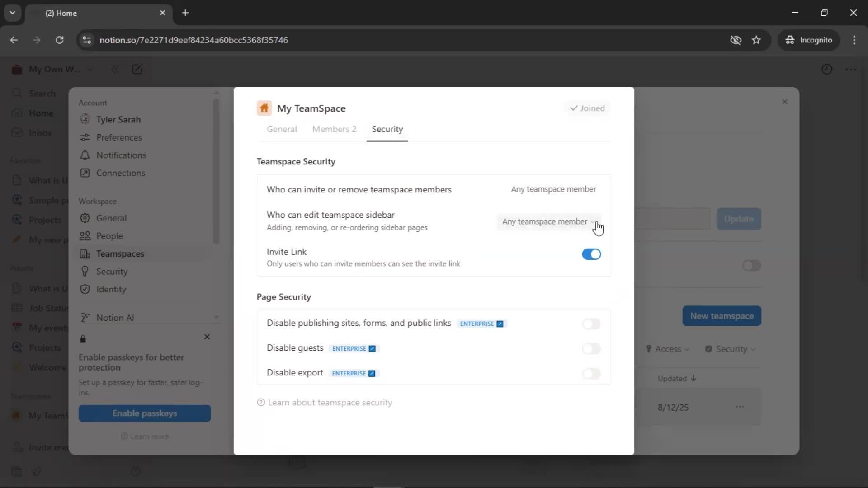Dismiss the passkeys prompt with X
The width and height of the screenshot is (868, 488).
207,337
